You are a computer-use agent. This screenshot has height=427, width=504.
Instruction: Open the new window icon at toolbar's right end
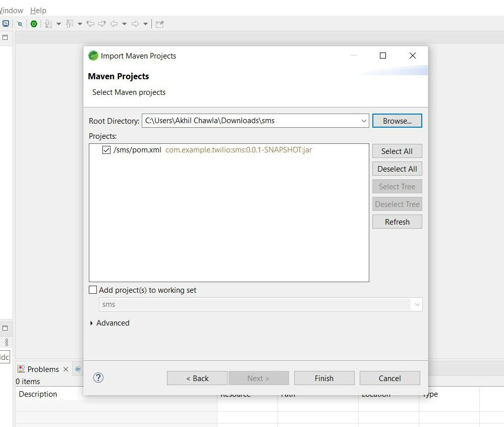click(x=160, y=23)
